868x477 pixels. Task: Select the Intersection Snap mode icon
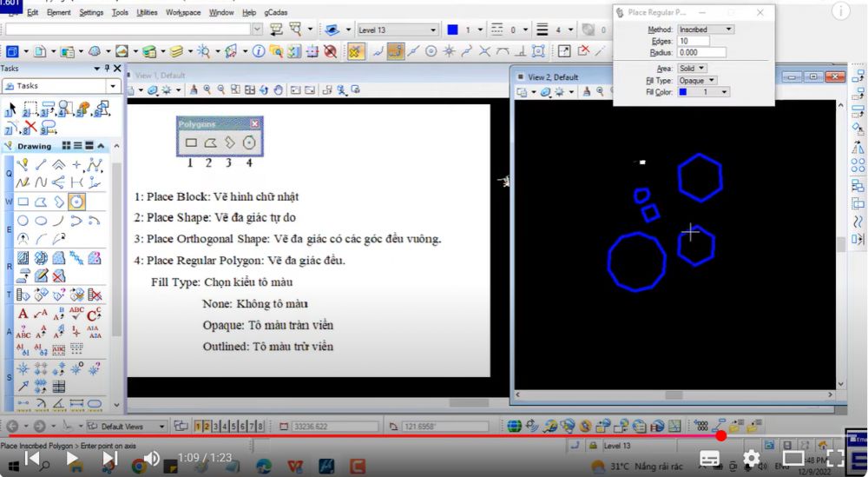pyautogui.click(x=484, y=51)
